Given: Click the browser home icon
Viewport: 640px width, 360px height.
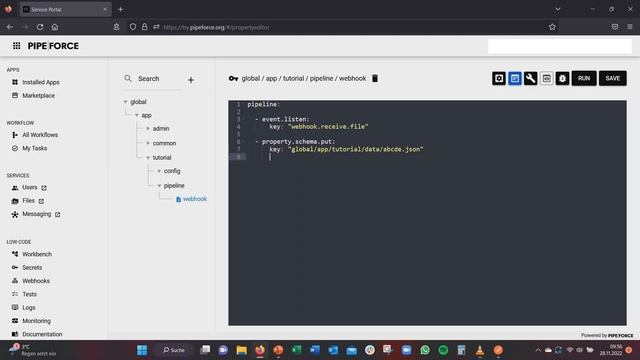Looking at the screenshot, I should click(55, 27).
